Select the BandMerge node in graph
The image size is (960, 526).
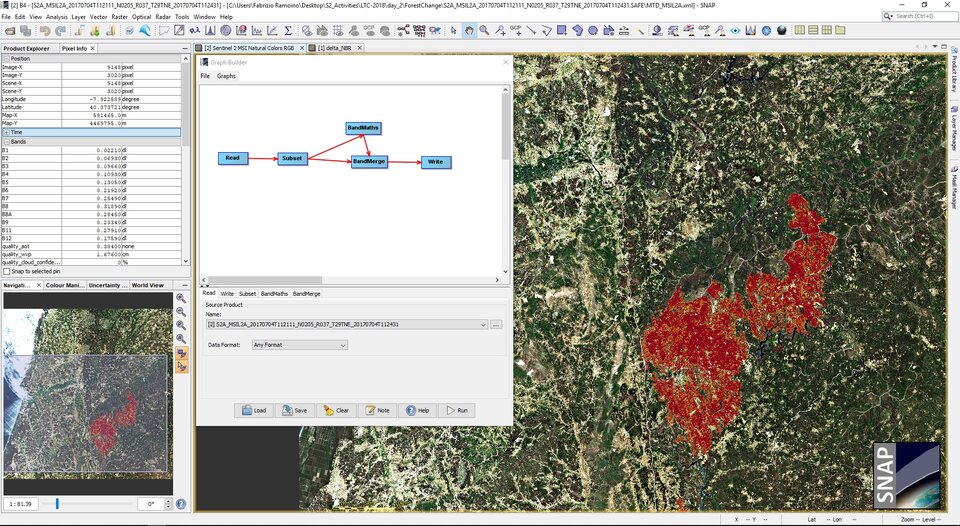(369, 162)
